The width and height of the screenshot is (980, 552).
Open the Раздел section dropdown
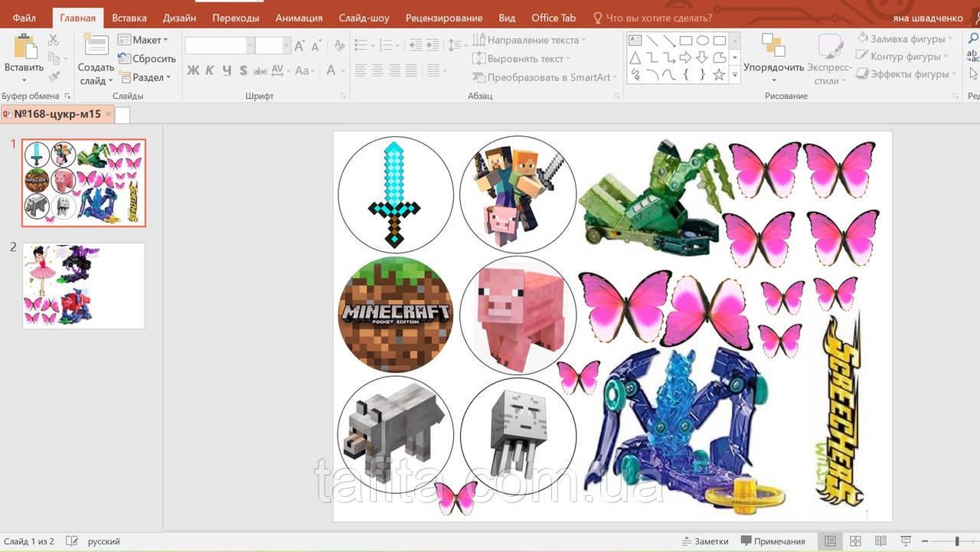(x=145, y=77)
